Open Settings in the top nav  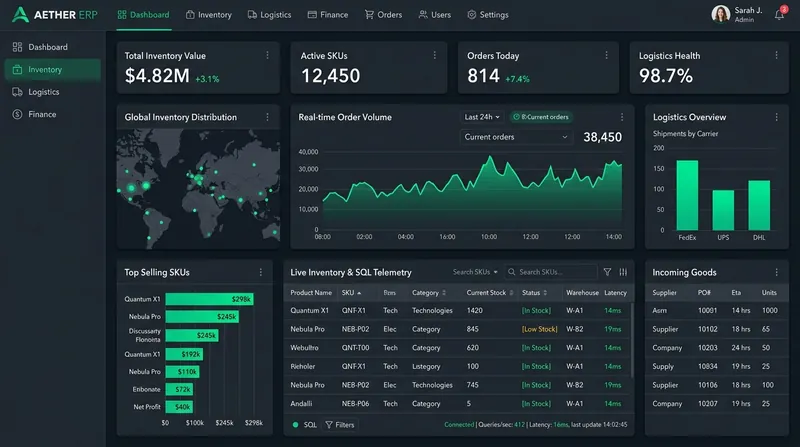point(488,15)
